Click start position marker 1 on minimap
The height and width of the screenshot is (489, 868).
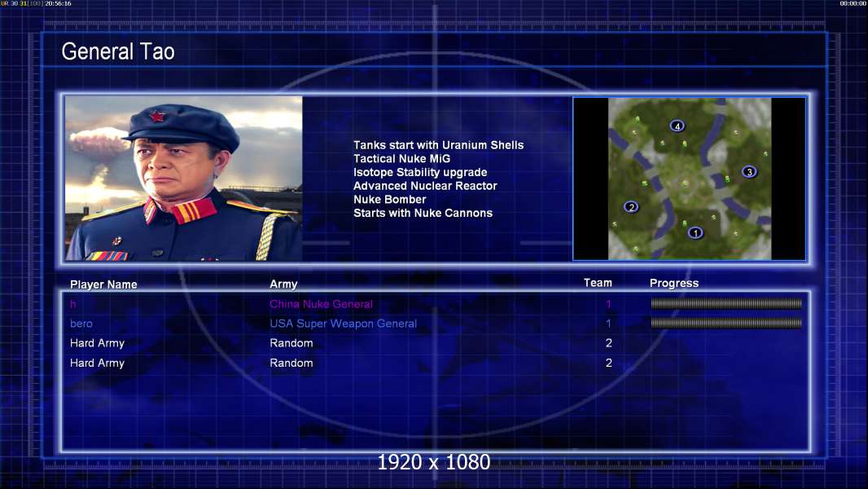(695, 232)
